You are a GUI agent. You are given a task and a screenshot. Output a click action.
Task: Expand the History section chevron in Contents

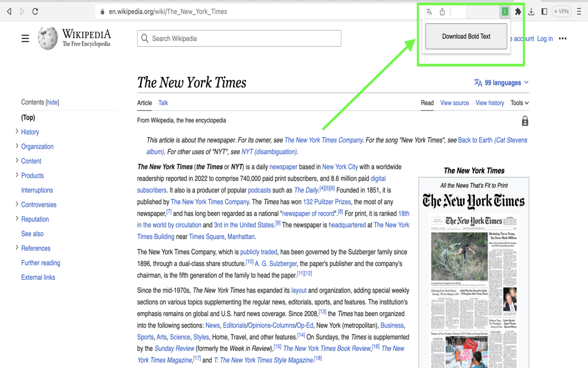coord(17,132)
